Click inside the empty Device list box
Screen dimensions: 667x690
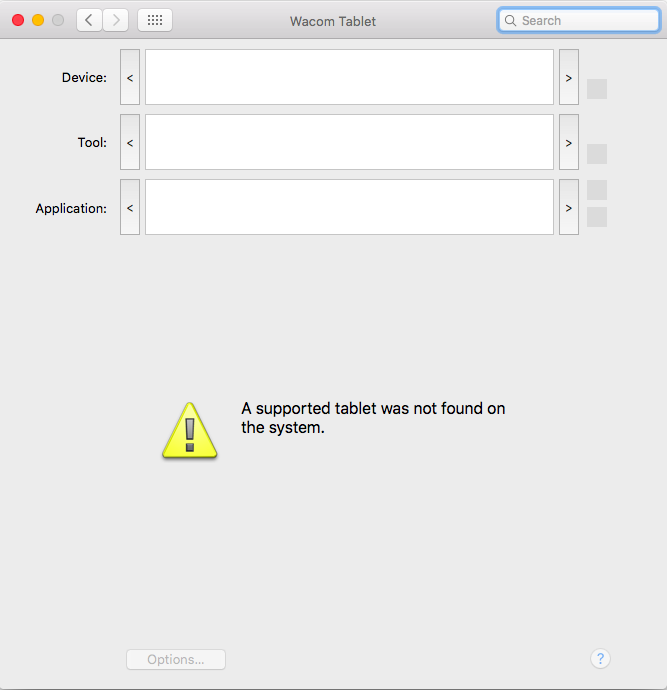[349, 77]
